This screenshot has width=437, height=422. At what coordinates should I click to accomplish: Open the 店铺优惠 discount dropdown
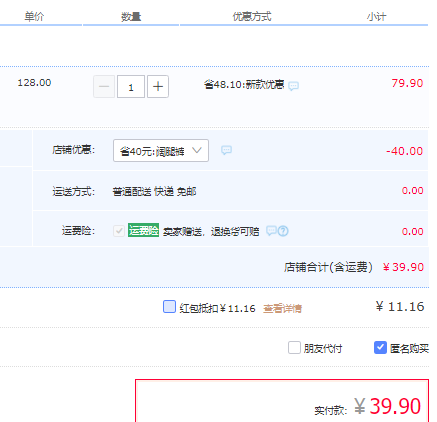pyautogui.click(x=161, y=151)
